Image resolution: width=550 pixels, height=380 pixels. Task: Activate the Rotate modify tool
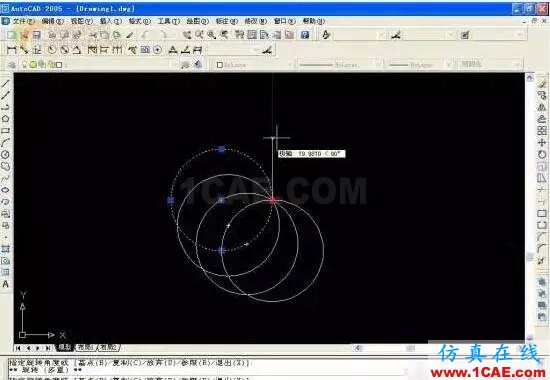click(542, 154)
